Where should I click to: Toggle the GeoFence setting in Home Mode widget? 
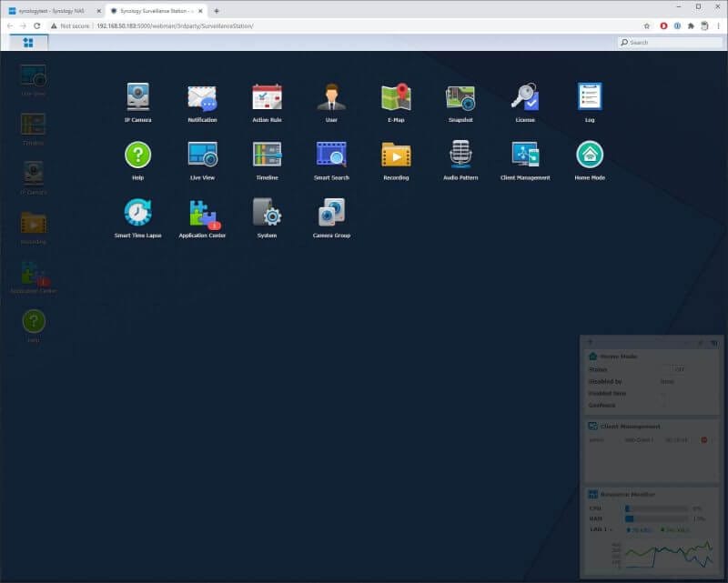pos(662,405)
